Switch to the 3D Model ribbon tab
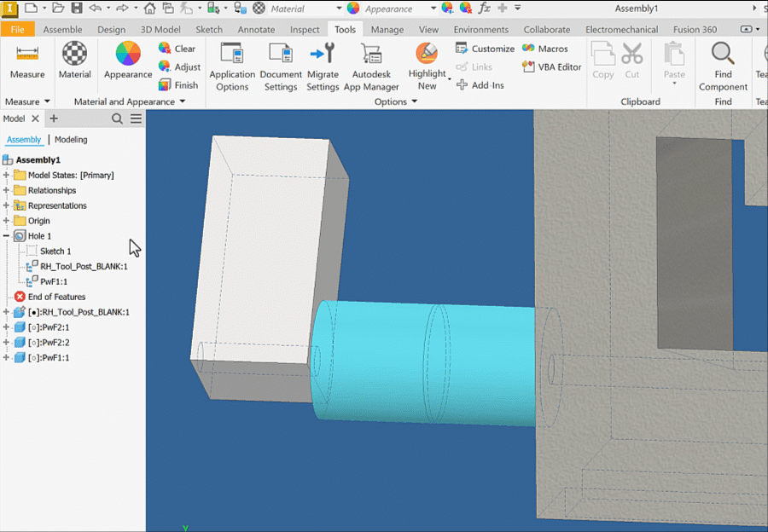 (160, 29)
